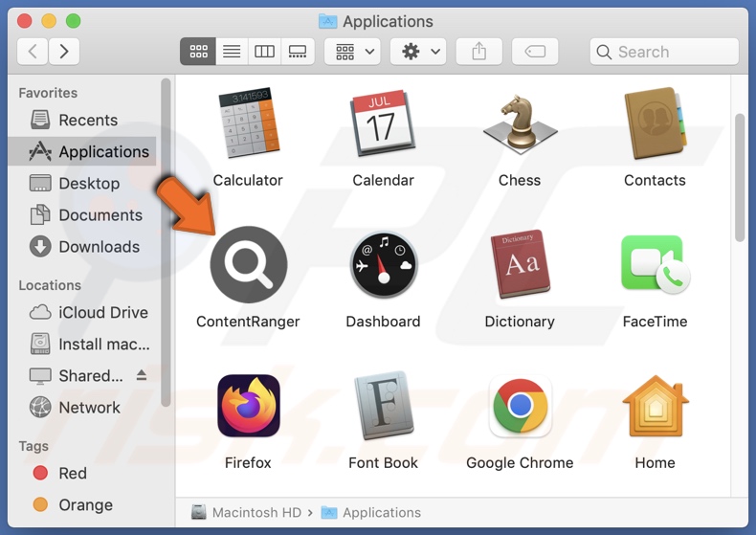Select the Google Chrome app icon
This screenshot has height=535, width=756.
pos(520,406)
